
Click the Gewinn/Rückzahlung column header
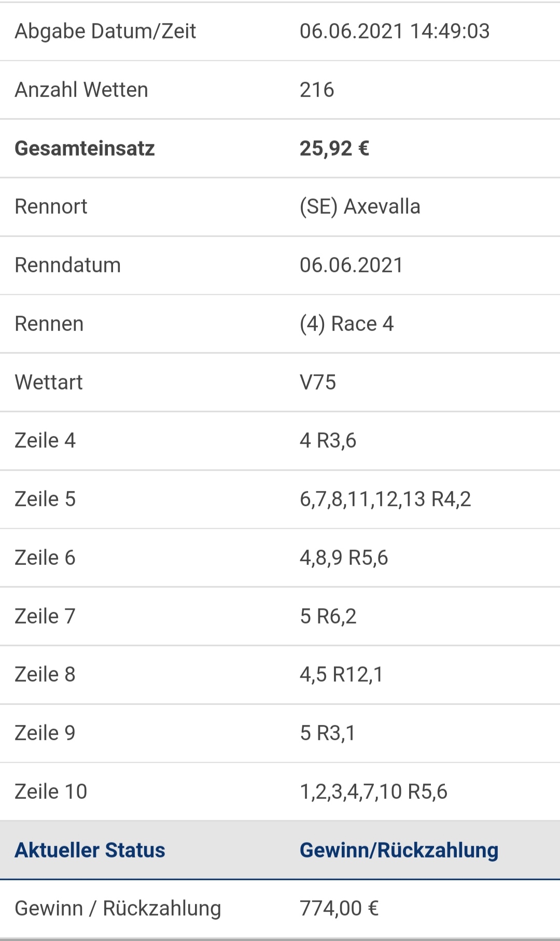point(399,850)
